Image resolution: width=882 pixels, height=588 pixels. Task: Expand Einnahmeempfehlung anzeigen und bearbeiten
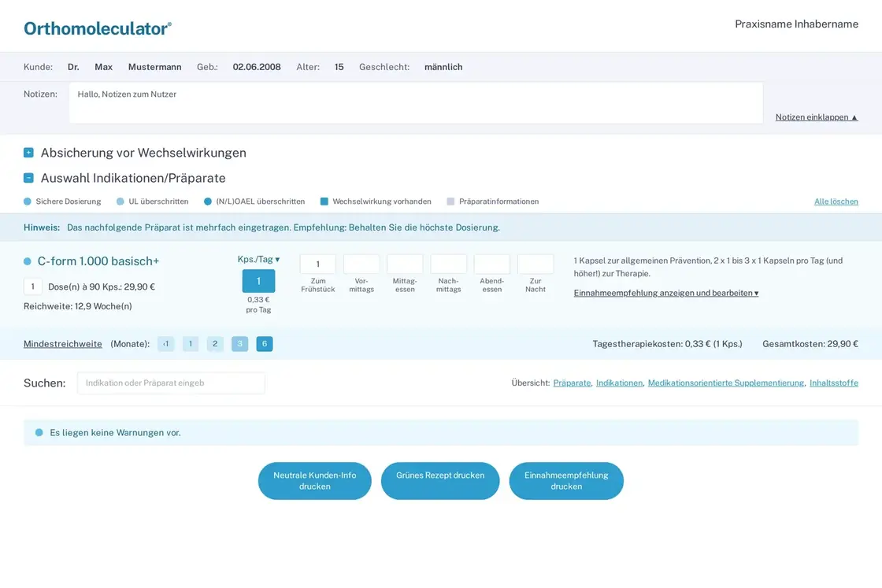pyautogui.click(x=666, y=293)
